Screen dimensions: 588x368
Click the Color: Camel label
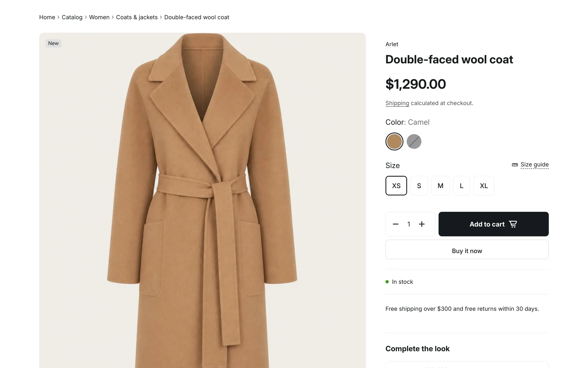(x=407, y=122)
